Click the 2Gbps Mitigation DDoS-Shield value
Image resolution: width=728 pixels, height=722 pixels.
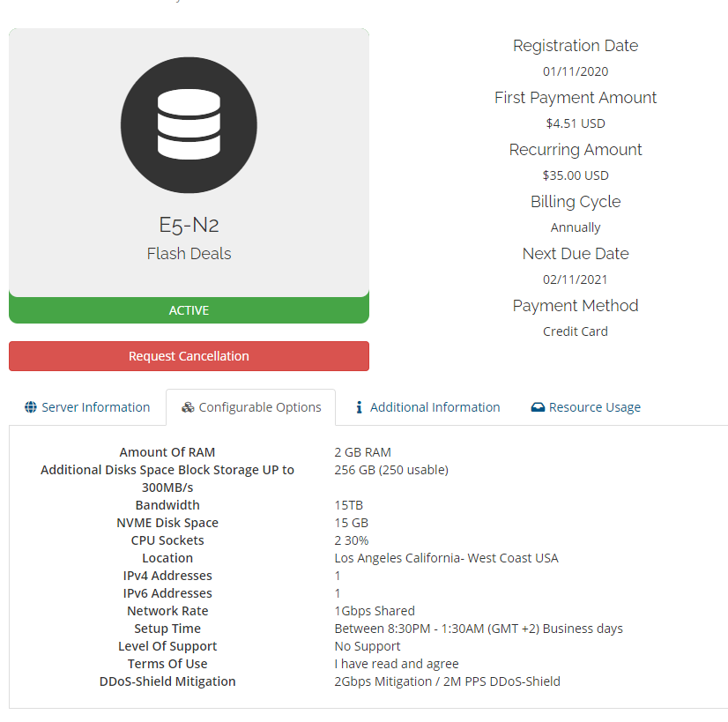pyautogui.click(x=447, y=681)
